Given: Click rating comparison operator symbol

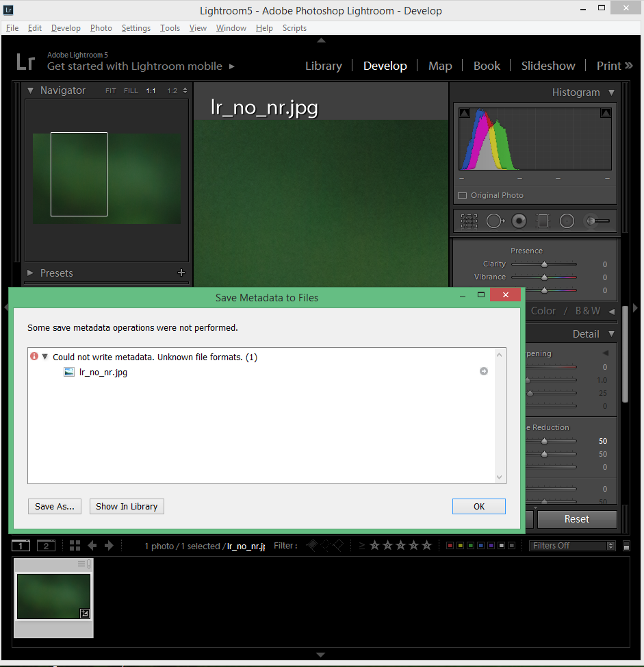Looking at the screenshot, I should pyautogui.click(x=362, y=546).
